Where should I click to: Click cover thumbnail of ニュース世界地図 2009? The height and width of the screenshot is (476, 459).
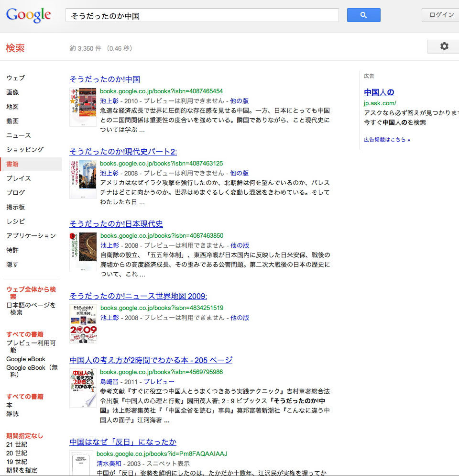83,324
